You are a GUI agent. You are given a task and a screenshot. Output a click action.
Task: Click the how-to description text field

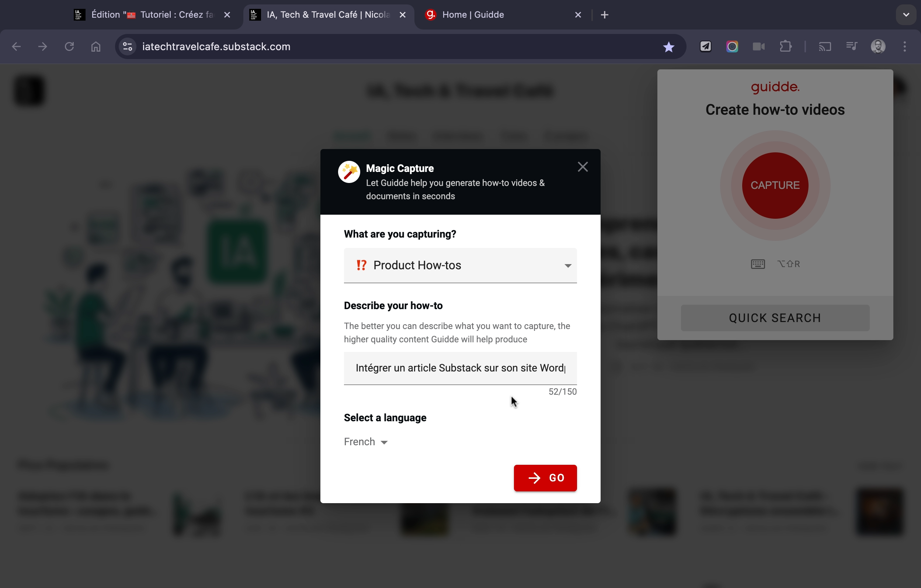[460, 368]
